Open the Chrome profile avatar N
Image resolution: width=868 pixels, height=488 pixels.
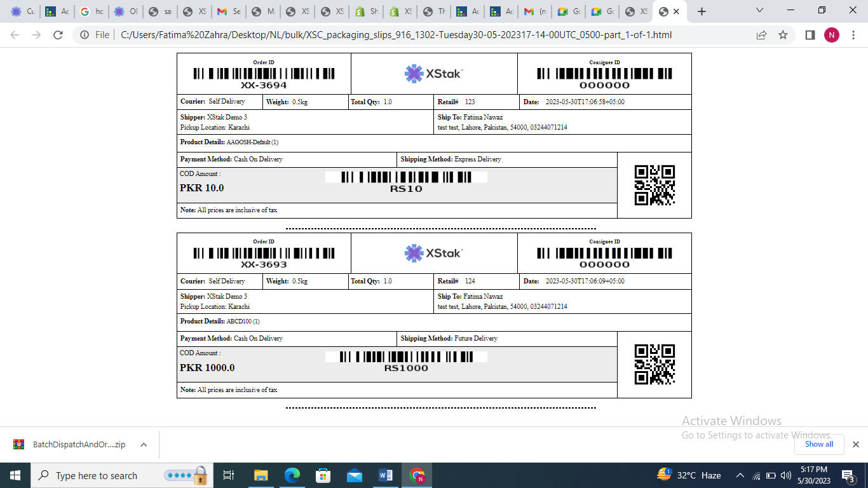pyautogui.click(x=831, y=35)
